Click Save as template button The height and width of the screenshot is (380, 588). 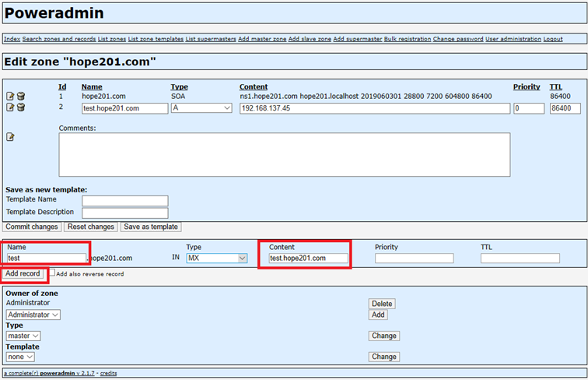[x=151, y=227]
